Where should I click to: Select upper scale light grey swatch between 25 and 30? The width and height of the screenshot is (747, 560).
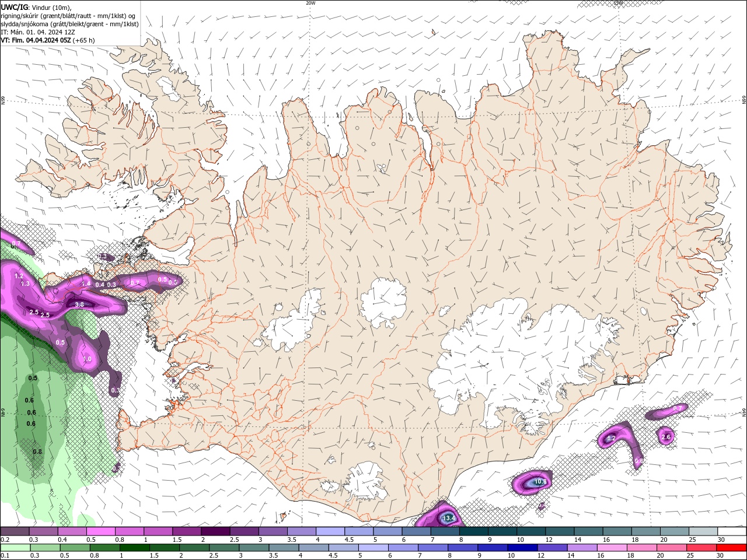703,531
